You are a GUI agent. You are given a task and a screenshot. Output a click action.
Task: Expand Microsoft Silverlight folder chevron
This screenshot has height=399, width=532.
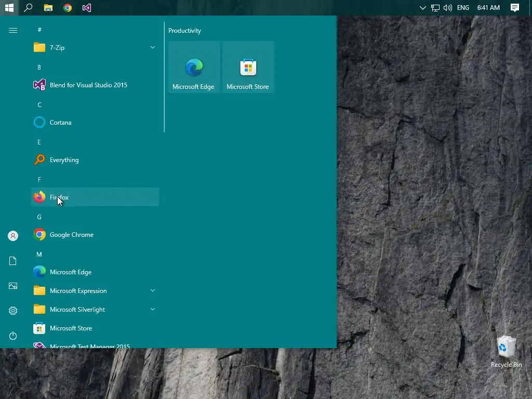[153, 309]
